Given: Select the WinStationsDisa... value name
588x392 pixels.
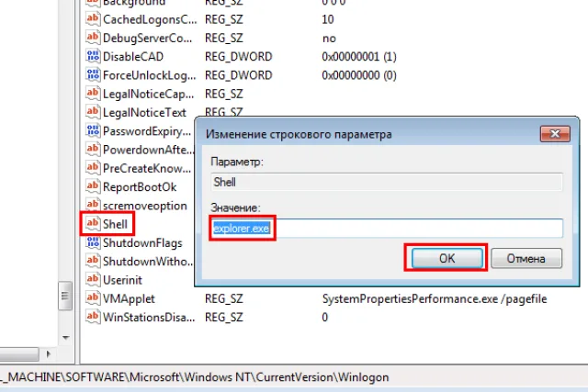Looking at the screenshot, I should pos(149,318).
